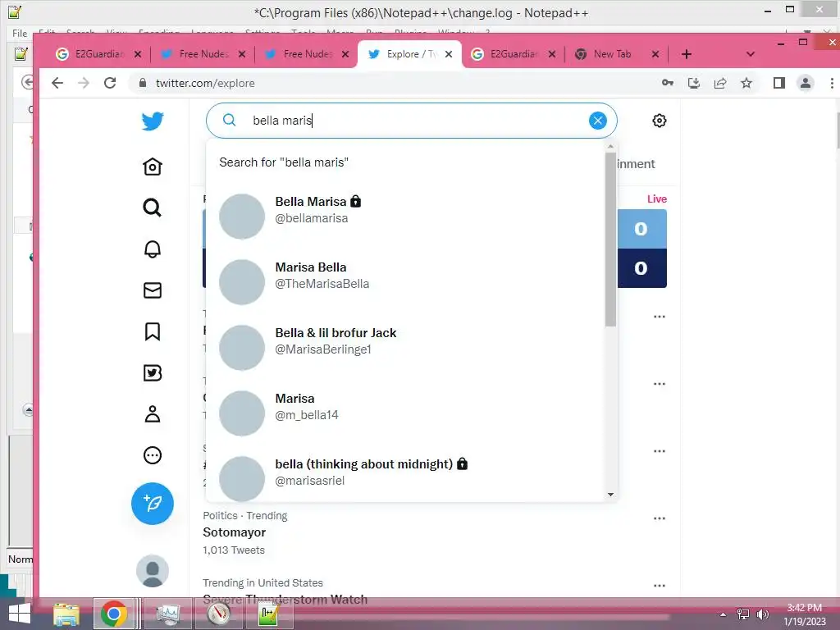The image size is (840, 630).
Task: Open Windows Start button
Action: 20,614
